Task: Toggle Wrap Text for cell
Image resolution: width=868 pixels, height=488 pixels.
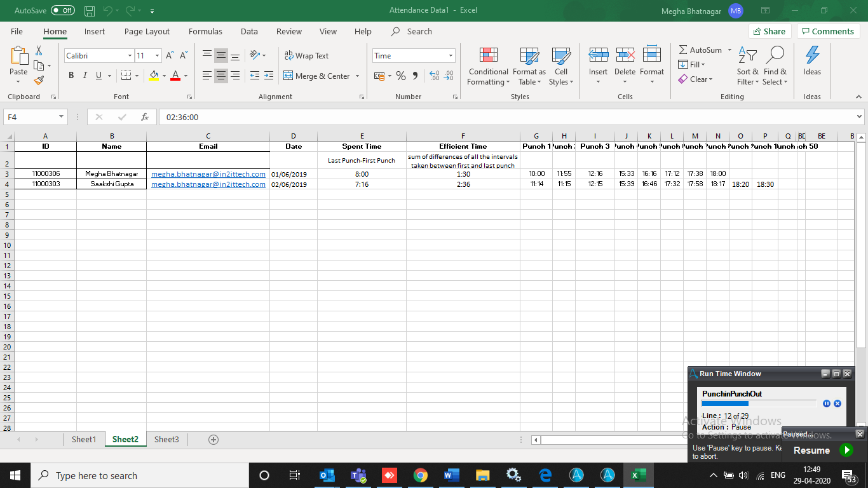Action: coord(306,56)
